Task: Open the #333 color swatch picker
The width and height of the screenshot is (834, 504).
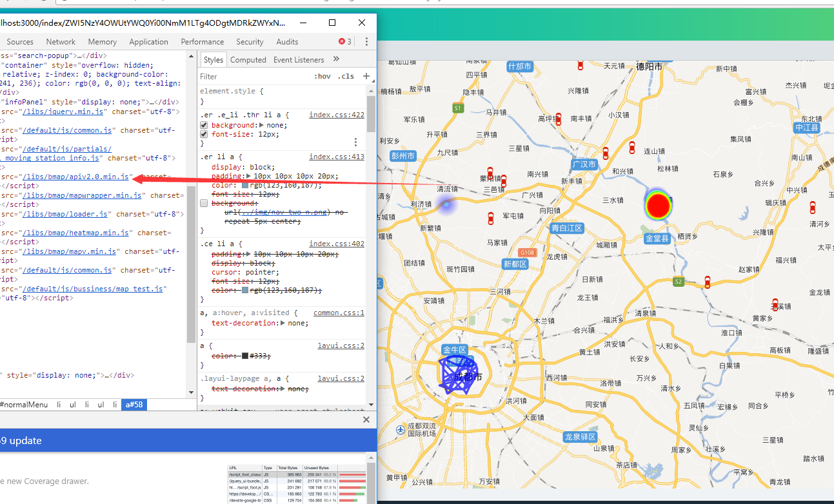Action: [x=245, y=356]
